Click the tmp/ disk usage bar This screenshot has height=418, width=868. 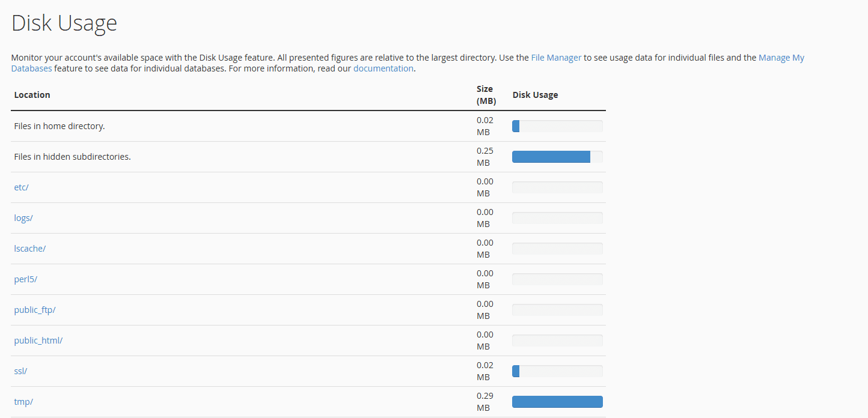click(x=557, y=402)
